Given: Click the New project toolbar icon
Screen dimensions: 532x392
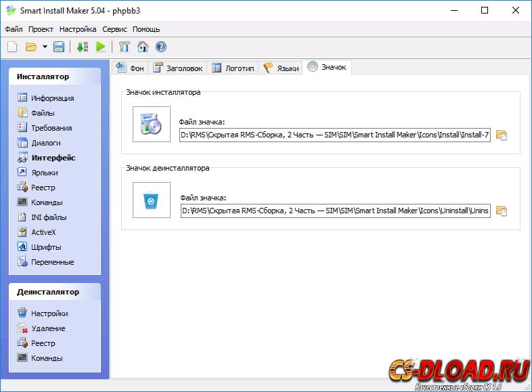Looking at the screenshot, I should click(x=12, y=47).
